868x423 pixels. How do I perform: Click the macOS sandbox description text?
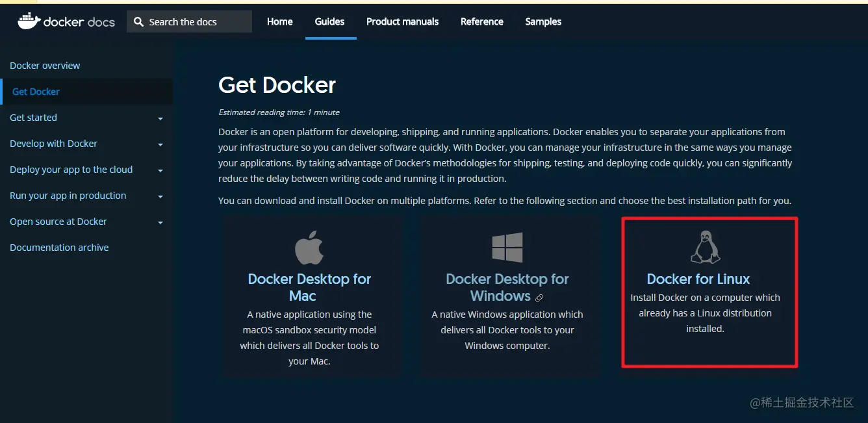[309, 338]
